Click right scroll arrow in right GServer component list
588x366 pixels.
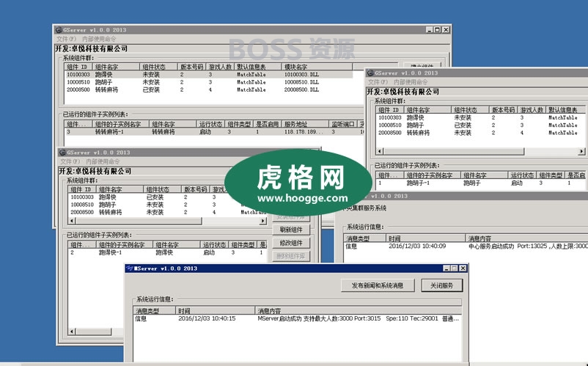pos(581,151)
